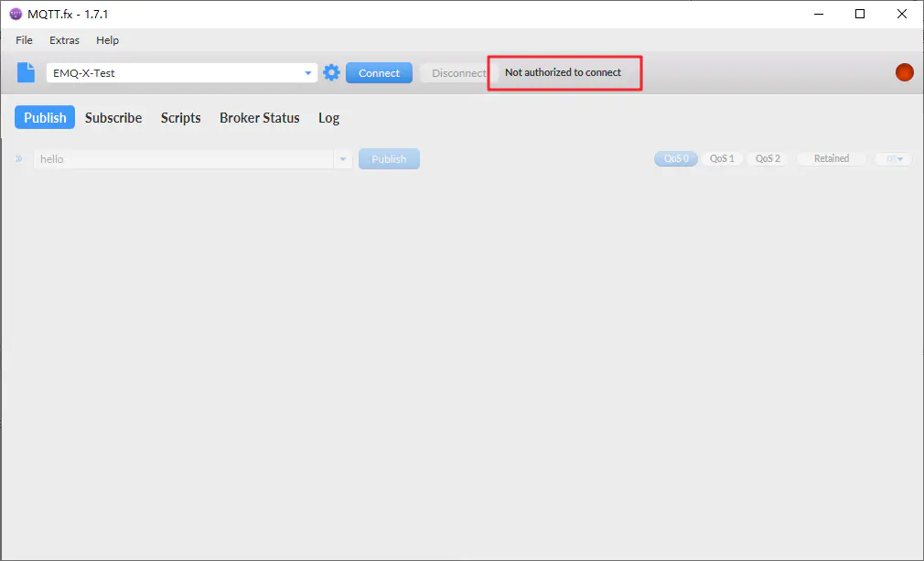
Task: Open connection settings with the gear icon
Action: point(331,73)
